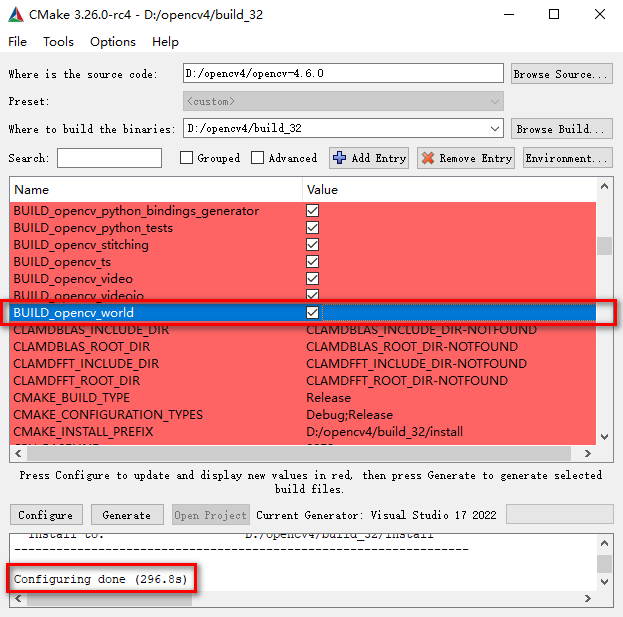Click the blue plus Add Entry icon

339,158
